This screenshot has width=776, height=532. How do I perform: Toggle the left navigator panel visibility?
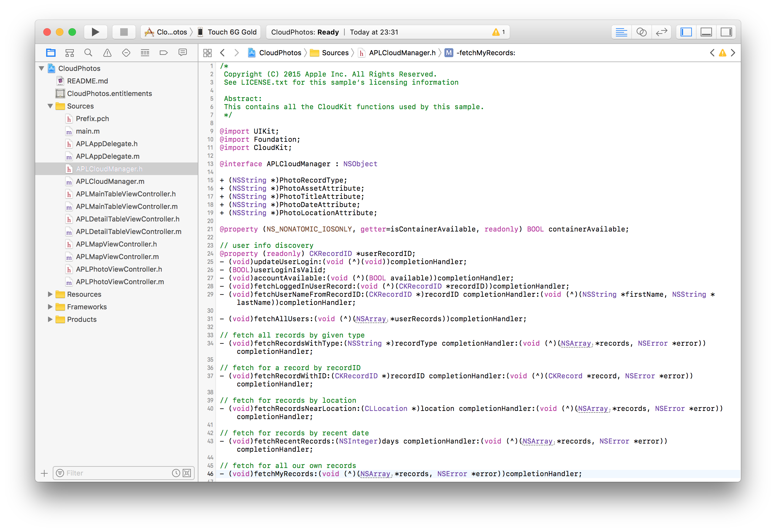point(686,32)
